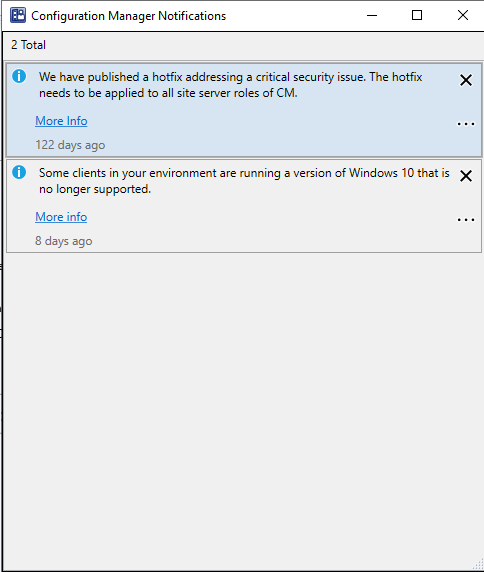Click the Configuration Manager app icon in title bar
The image size is (484, 572).
18,15
